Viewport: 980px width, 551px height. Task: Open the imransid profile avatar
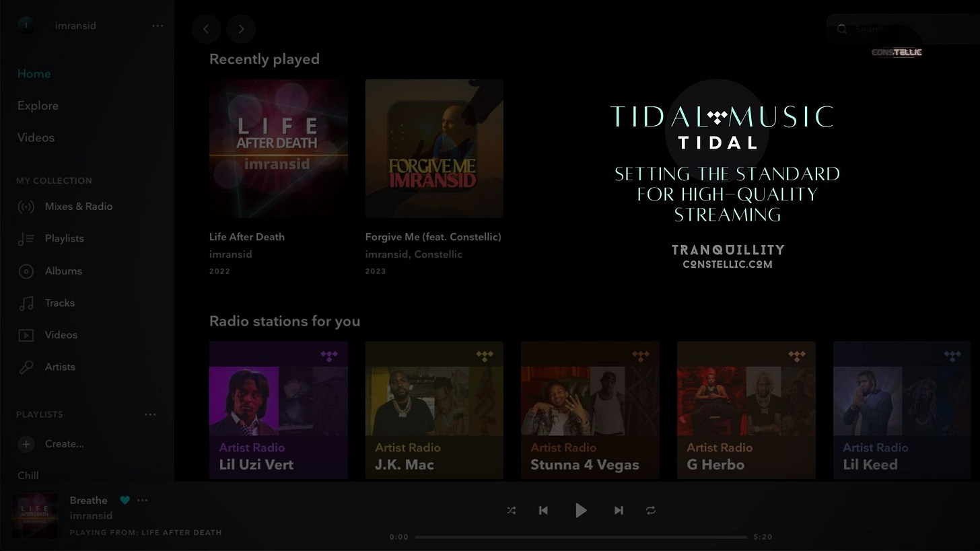[x=26, y=25]
